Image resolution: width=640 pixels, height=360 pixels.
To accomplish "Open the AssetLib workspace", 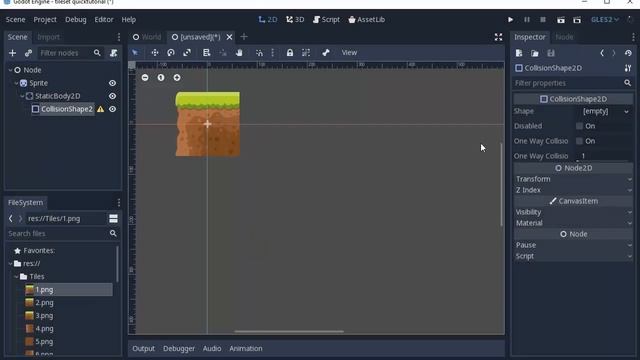I will pos(367,20).
